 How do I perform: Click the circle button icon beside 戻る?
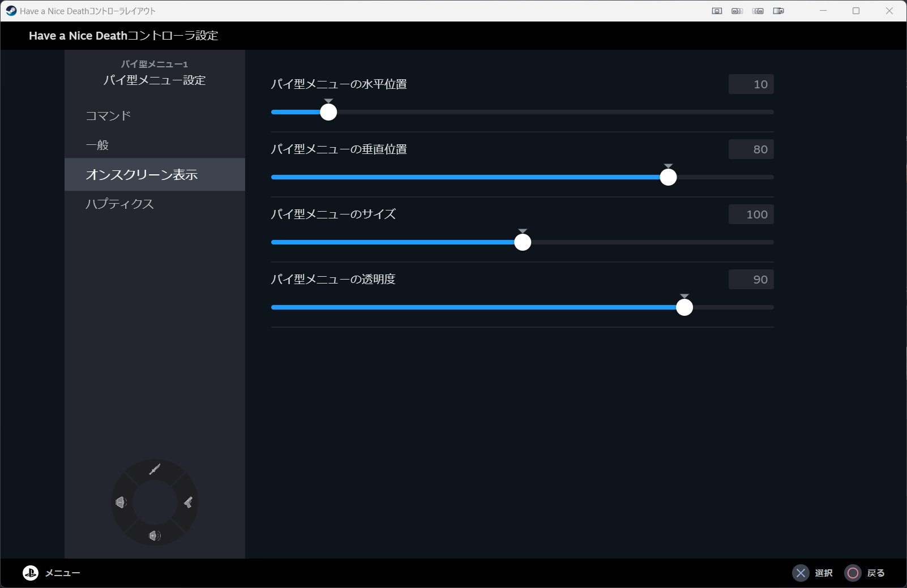coord(853,573)
